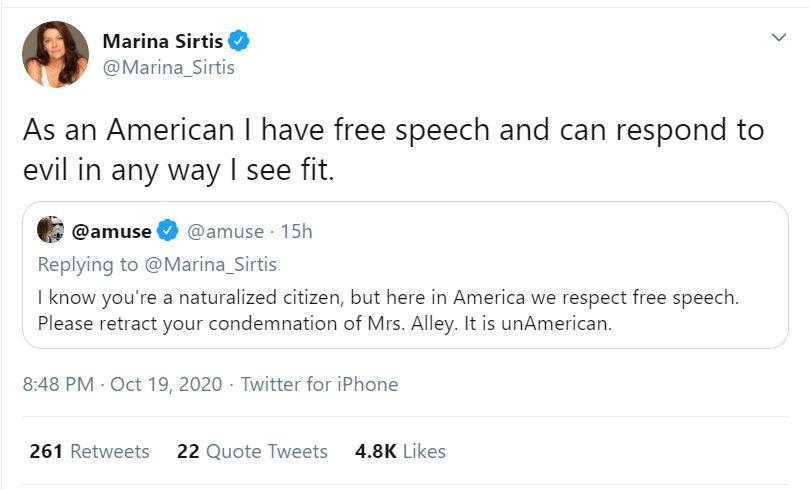This screenshot has width=809, height=490.
Task: Click the 8:48 PM · Oct 19, 2020 timestamp
Action: [125, 384]
